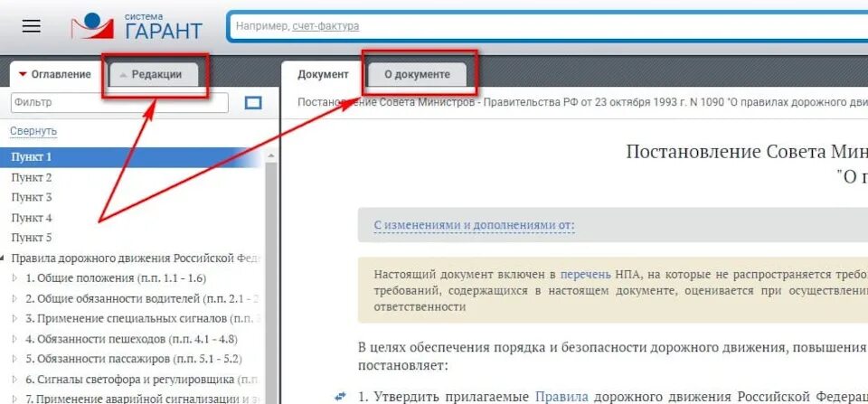Collapse Правила дорожного движения tree node
Viewport: 868px width, 404px height.
[x=3, y=258]
